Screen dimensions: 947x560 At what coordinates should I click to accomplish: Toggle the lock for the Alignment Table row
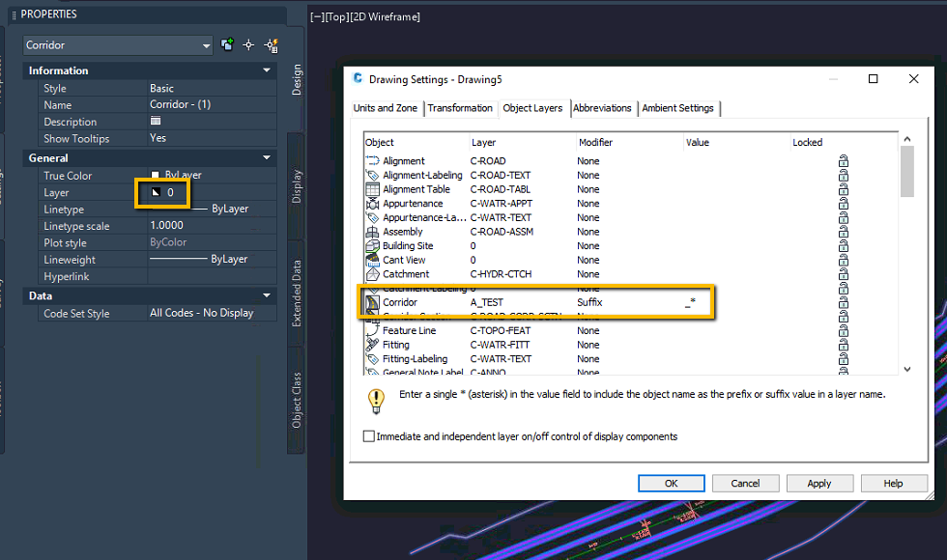pyautogui.click(x=843, y=189)
